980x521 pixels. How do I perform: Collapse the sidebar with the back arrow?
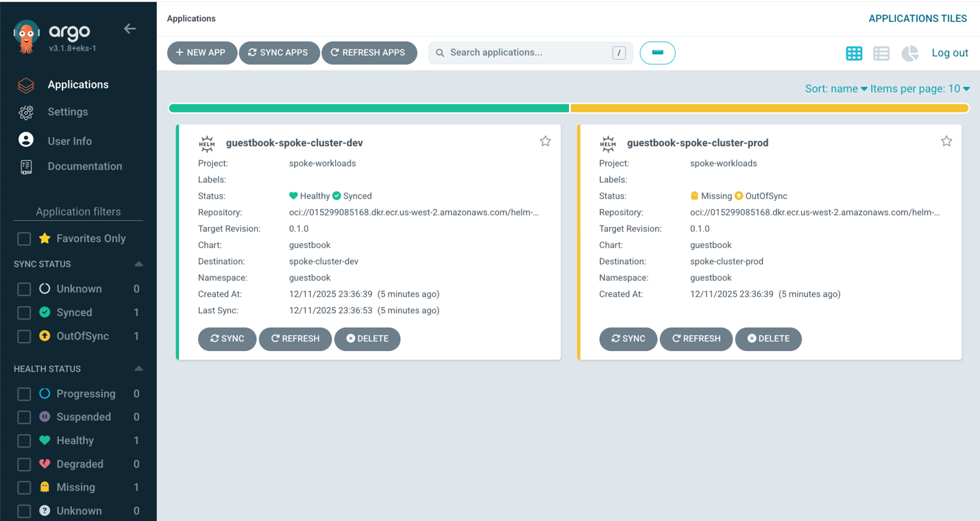(x=130, y=29)
